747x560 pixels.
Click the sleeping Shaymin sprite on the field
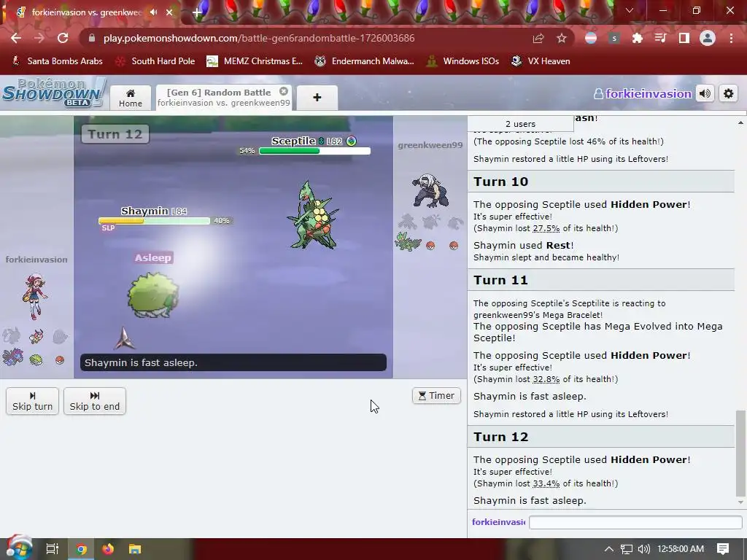pos(153,295)
